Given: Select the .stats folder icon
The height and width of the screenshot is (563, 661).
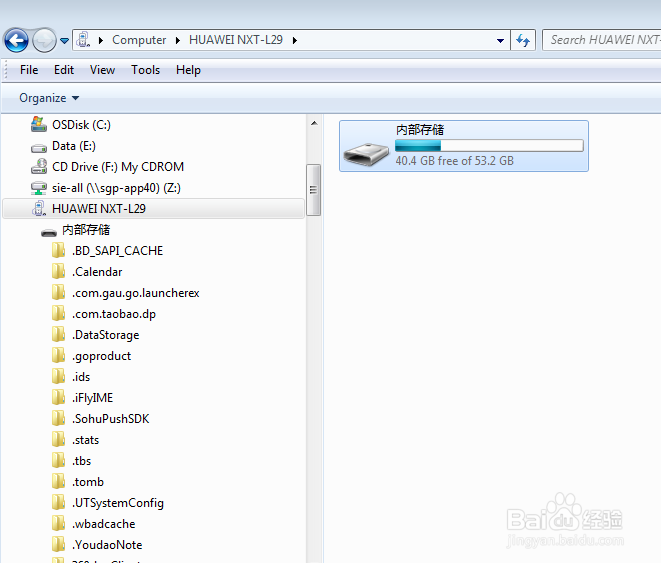Looking at the screenshot, I should (x=59, y=440).
